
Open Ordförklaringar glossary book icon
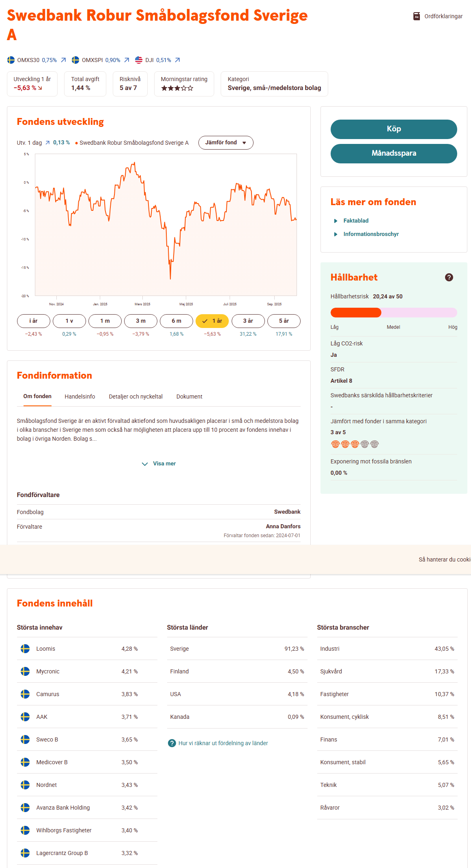416,16
